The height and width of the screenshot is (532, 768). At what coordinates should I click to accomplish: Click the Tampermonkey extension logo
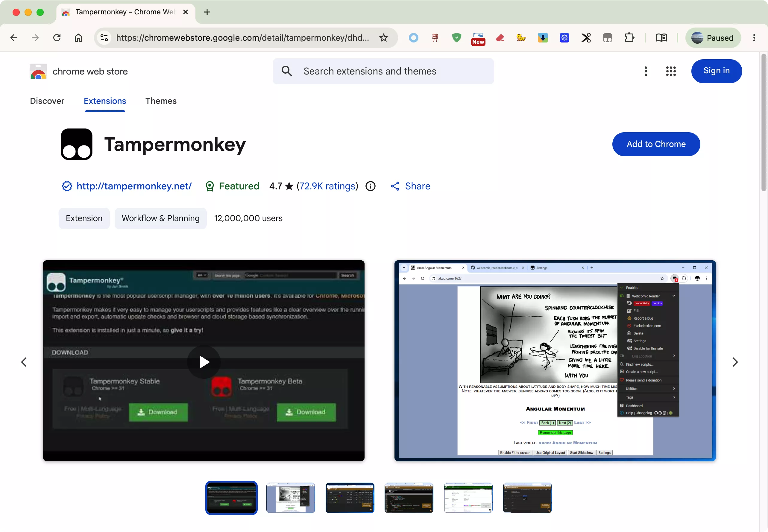[77, 144]
